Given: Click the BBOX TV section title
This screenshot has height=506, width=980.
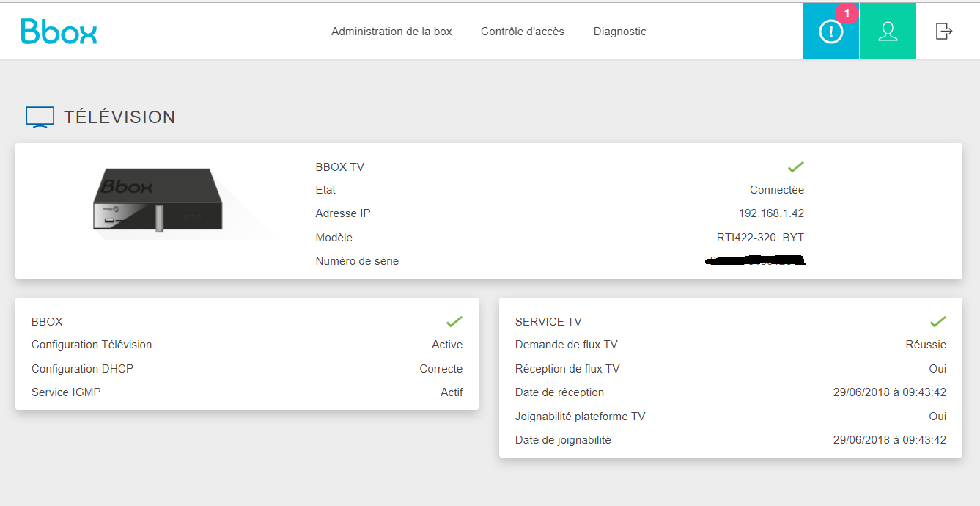Looking at the screenshot, I should [x=340, y=167].
